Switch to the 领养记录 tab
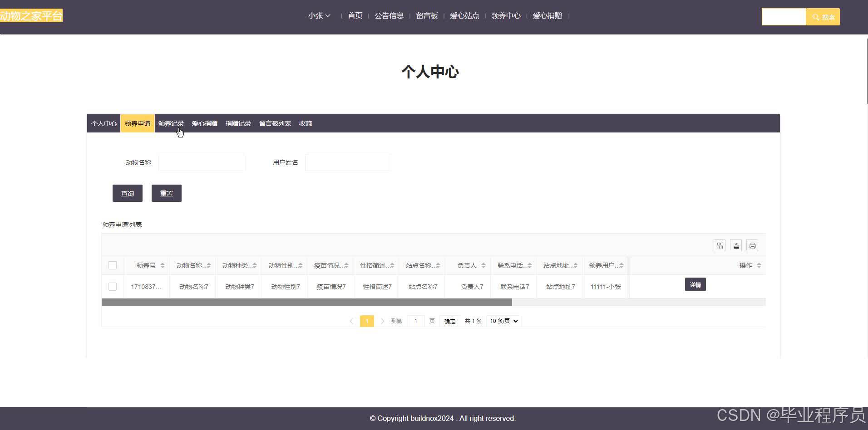The image size is (868, 430). [171, 123]
